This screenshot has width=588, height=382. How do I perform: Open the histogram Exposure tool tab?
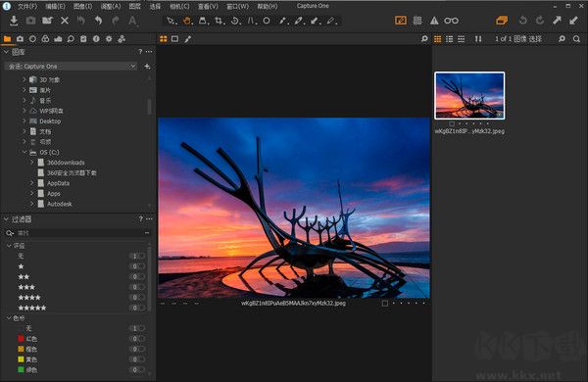[x=58, y=39]
